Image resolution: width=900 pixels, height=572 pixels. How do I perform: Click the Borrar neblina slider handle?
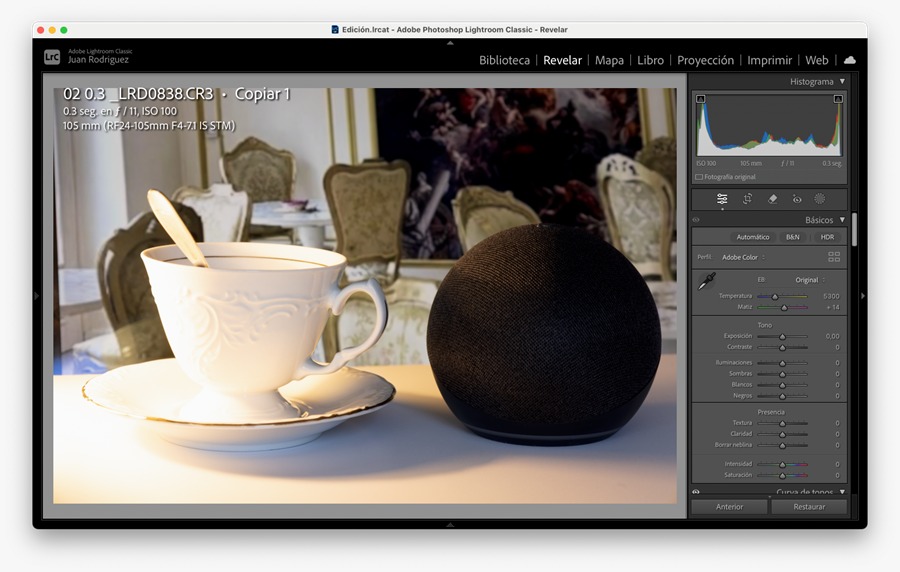point(782,445)
